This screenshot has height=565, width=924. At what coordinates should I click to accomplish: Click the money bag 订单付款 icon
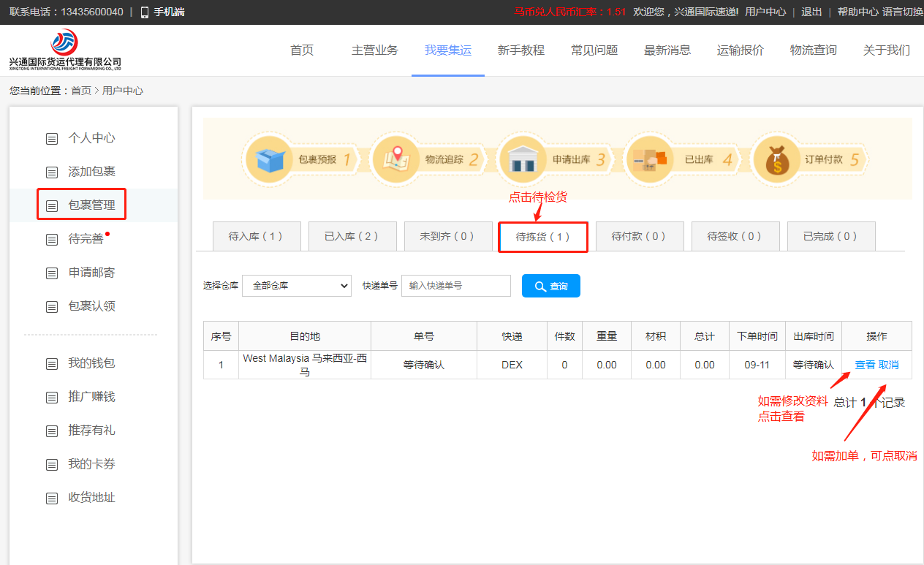click(x=776, y=159)
